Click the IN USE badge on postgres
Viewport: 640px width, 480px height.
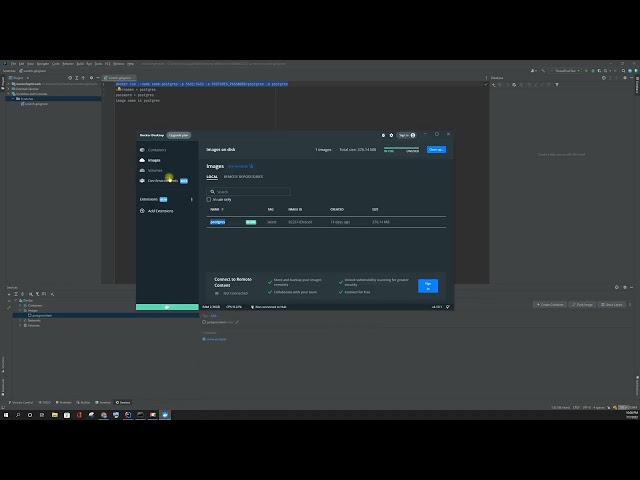click(251, 222)
